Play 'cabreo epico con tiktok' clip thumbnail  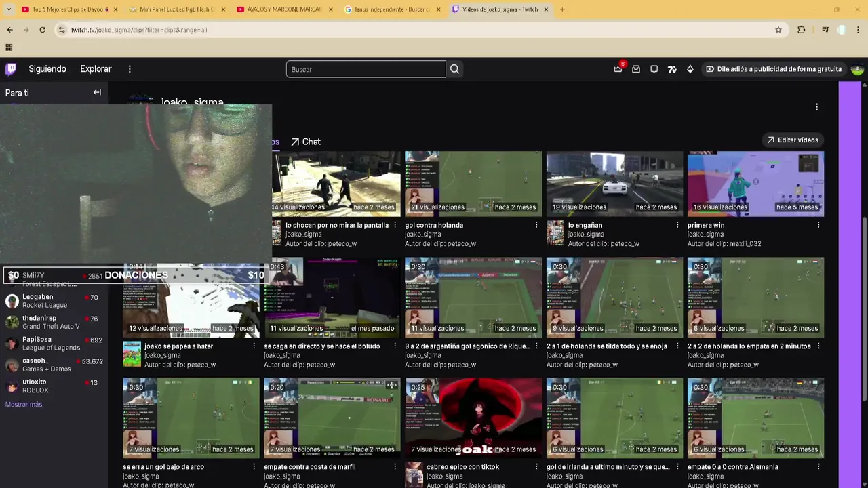click(473, 418)
